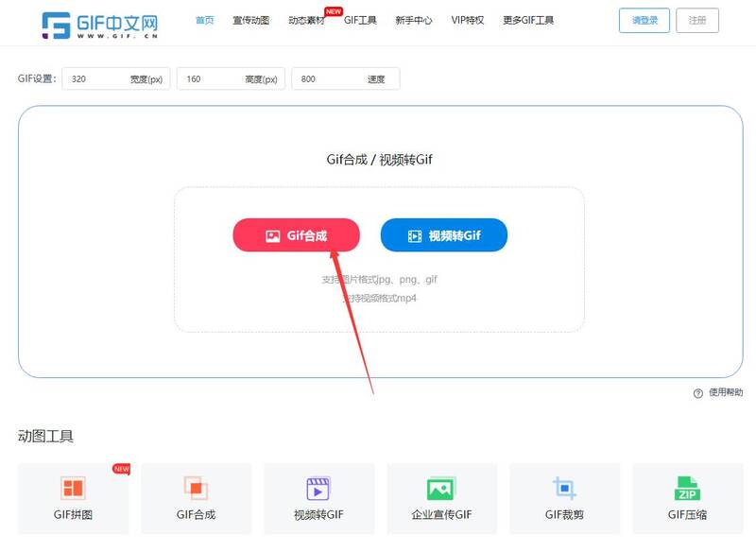Viewport: 756px width, 552px height.
Task: Focus the 速度 speed field
Action: (346, 78)
